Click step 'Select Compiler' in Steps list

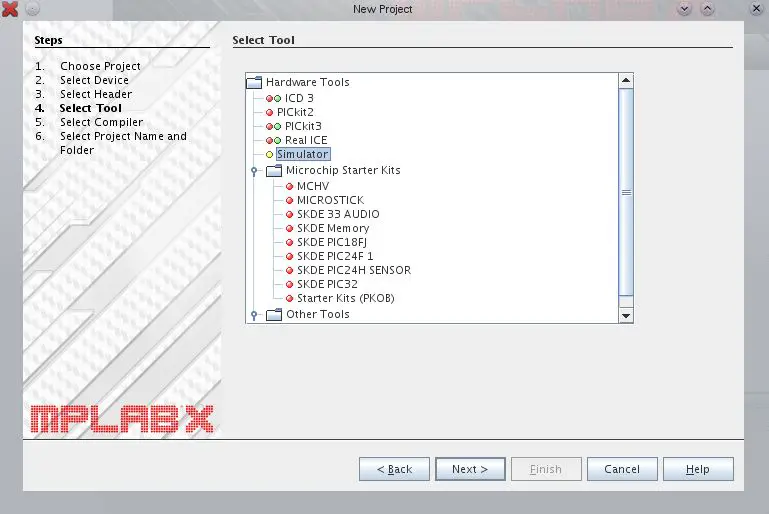pos(102,122)
